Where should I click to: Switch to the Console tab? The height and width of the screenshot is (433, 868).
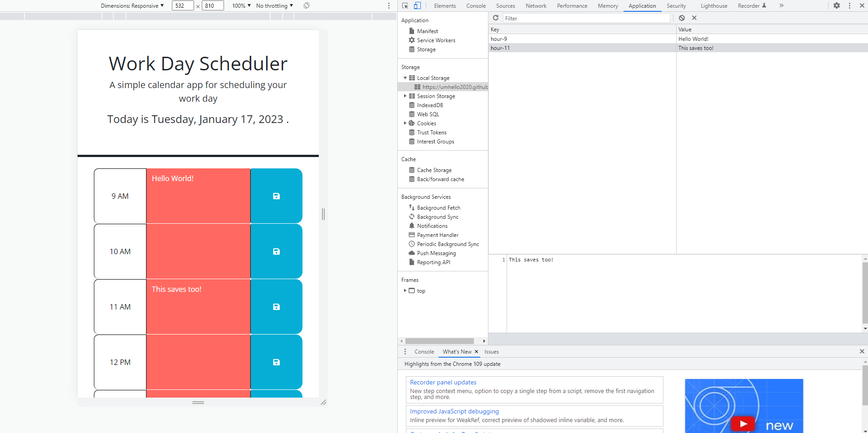[476, 6]
